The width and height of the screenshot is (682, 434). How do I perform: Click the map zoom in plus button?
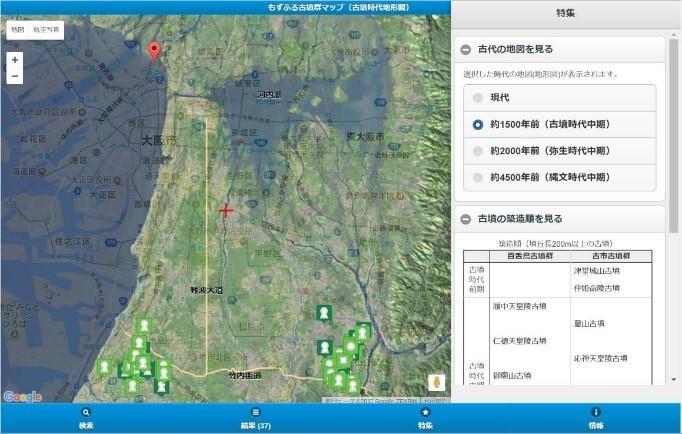pyautogui.click(x=15, y=60)
